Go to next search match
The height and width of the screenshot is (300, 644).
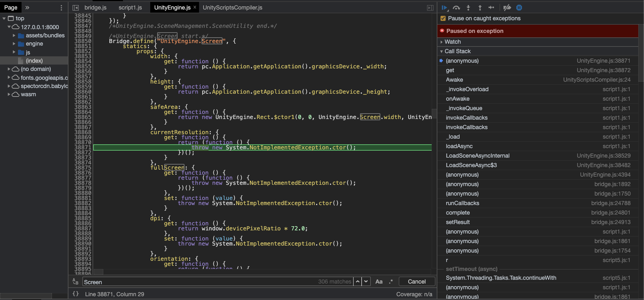[x=366, y=281]
